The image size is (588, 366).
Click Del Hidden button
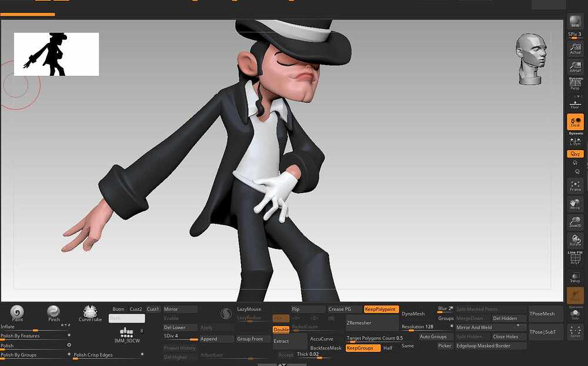pos(509,318)
